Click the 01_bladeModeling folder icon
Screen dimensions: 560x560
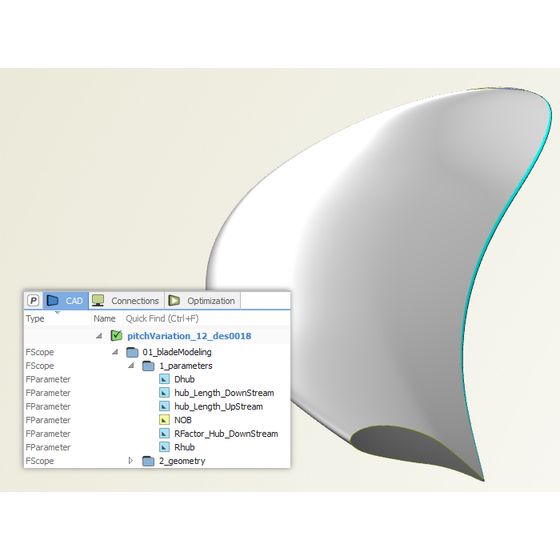click(x=132, y=352)
